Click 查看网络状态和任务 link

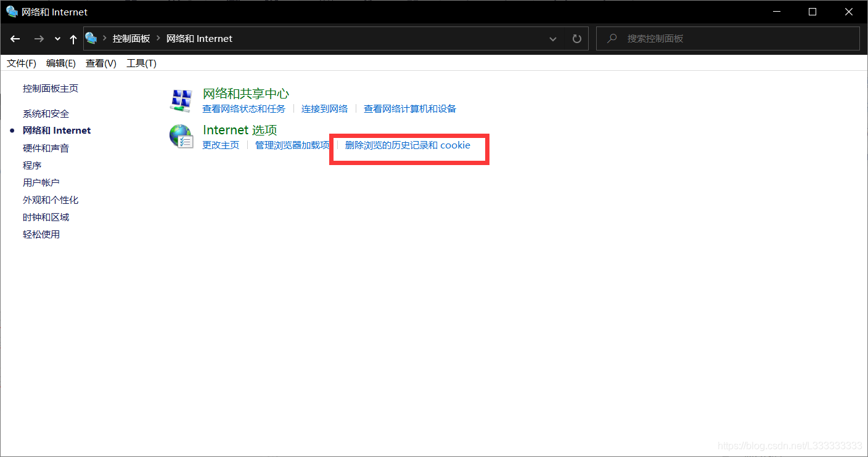click(244, 109)
